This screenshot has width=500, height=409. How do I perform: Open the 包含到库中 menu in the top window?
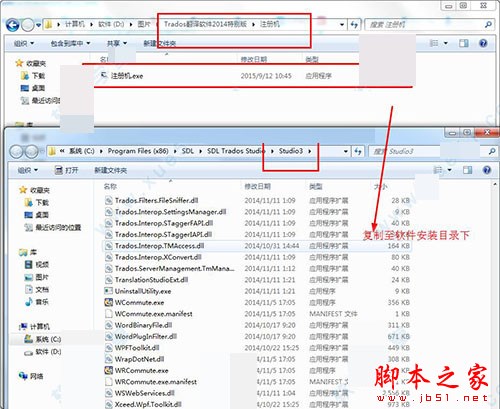(70, 43)
